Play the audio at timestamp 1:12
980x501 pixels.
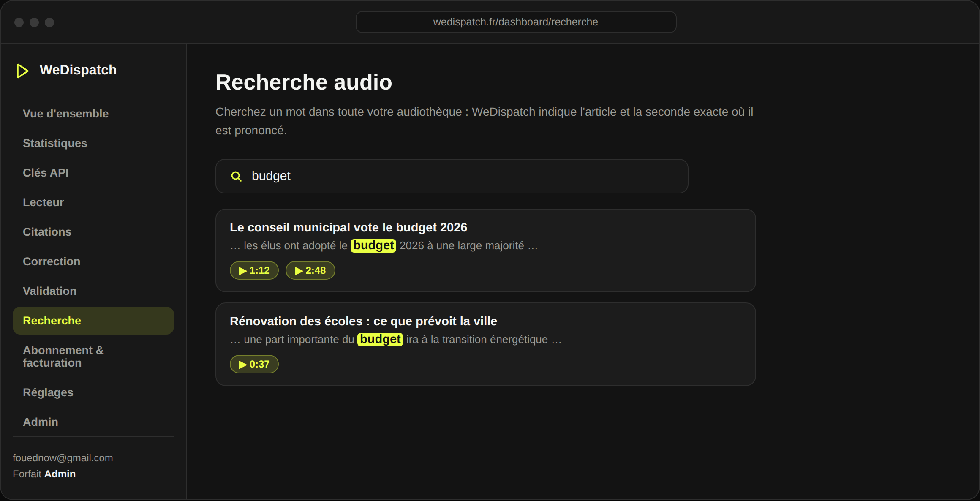(x=254, y=270)
